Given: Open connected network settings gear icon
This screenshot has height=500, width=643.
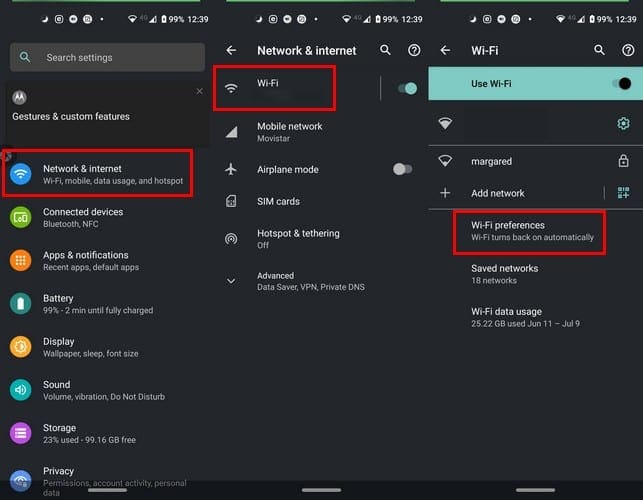Looking at the screenshot, I should [x=623, y=123].
